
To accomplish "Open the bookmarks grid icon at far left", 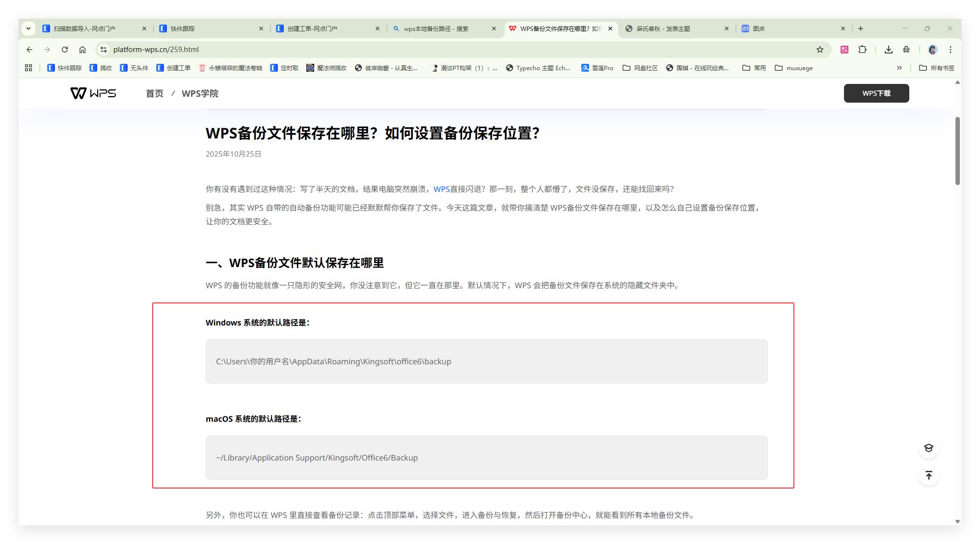I will tap(28, 68).
